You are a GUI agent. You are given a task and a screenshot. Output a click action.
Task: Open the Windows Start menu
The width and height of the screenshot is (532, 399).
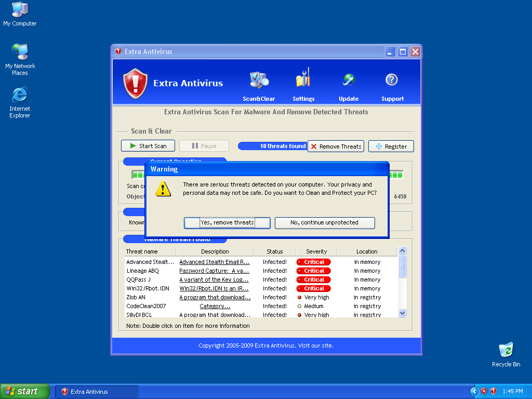25,391
